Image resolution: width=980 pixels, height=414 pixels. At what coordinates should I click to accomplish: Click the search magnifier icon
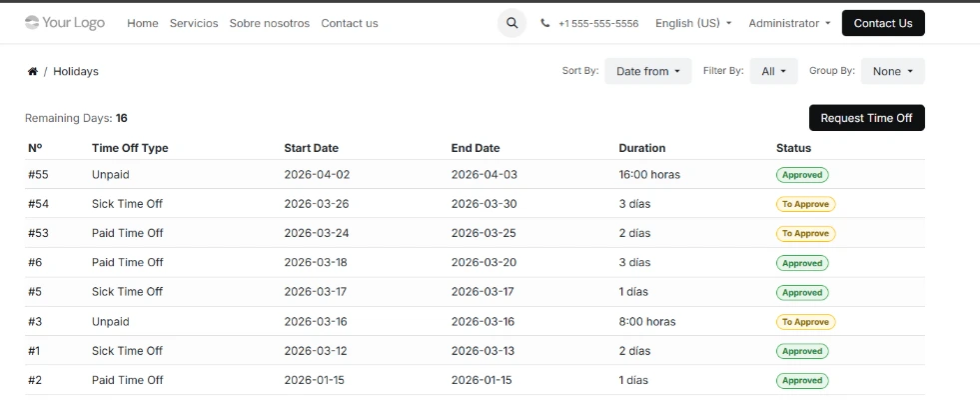(x=511, y=23)
